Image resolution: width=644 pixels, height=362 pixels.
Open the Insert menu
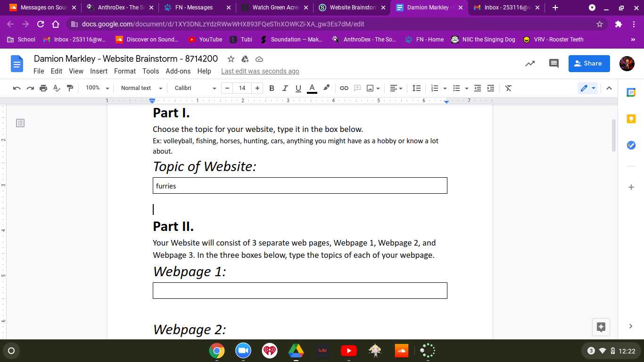(x=99, y=71)
